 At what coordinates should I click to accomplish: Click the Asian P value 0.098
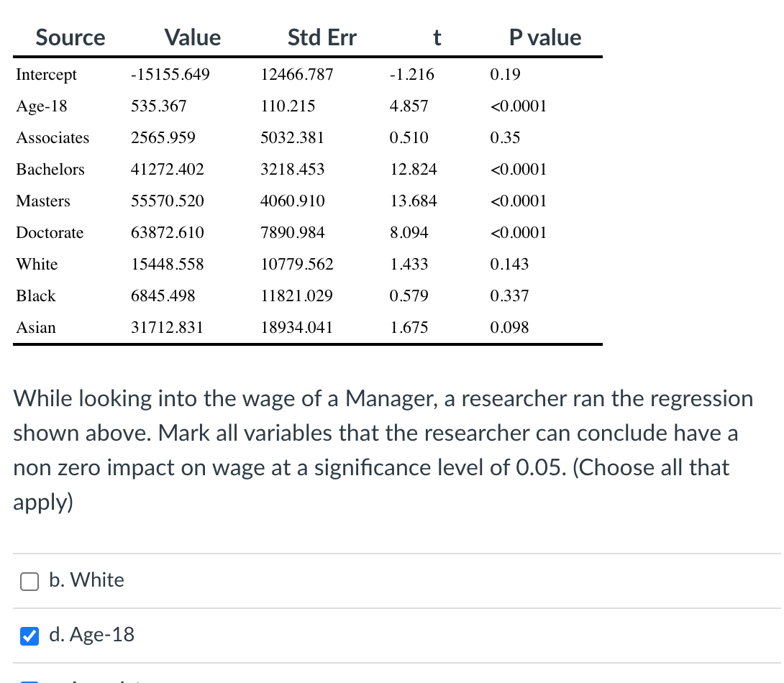click(x=509, y=327)
